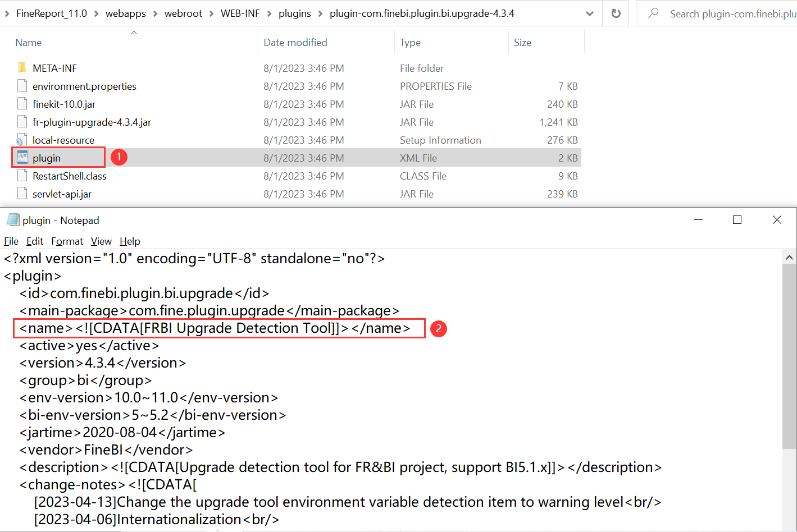
Task: Open the address bar history dropdown arrow
Action: pyautogui.click(x=589, y=13)
